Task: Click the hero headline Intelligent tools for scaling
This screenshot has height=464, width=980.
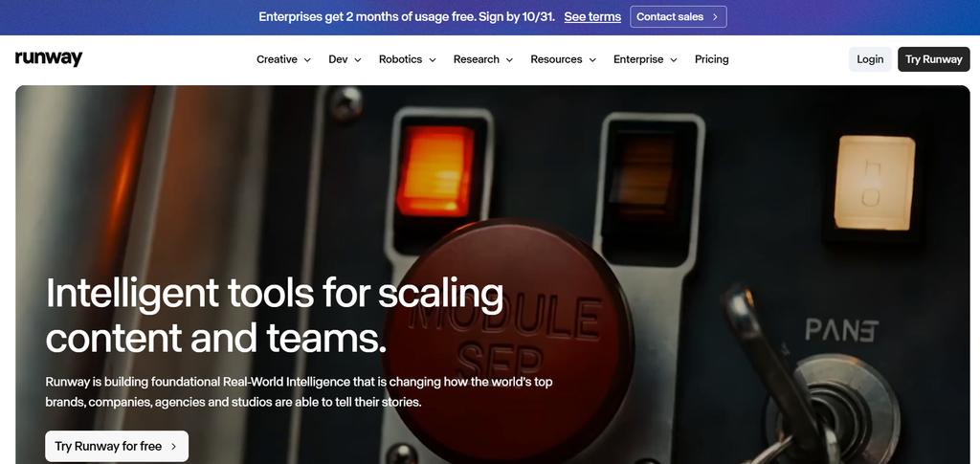Action: (x=275, y=294)
